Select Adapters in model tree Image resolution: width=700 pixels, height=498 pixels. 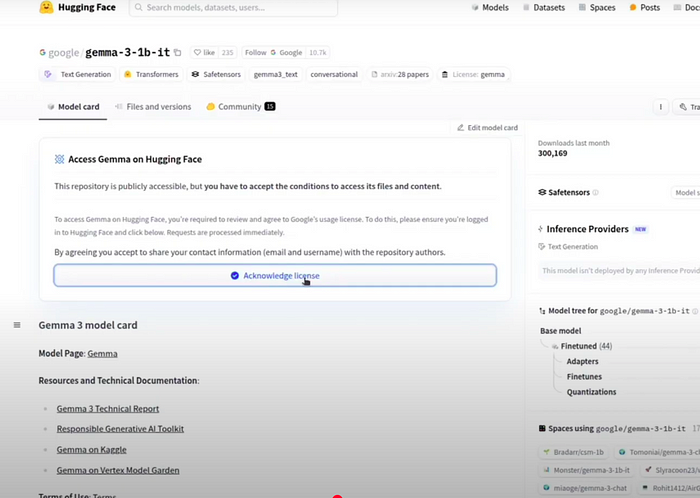pos(583,361)
